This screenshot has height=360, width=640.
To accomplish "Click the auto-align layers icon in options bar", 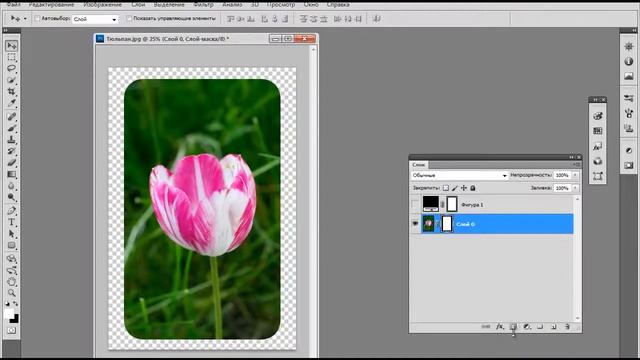I will 377,18.
